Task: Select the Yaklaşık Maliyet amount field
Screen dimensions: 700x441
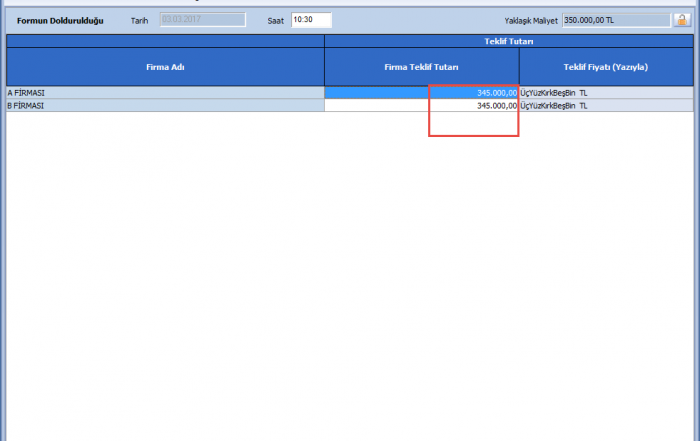Action: pyautogui.click(x=615, y=20)
